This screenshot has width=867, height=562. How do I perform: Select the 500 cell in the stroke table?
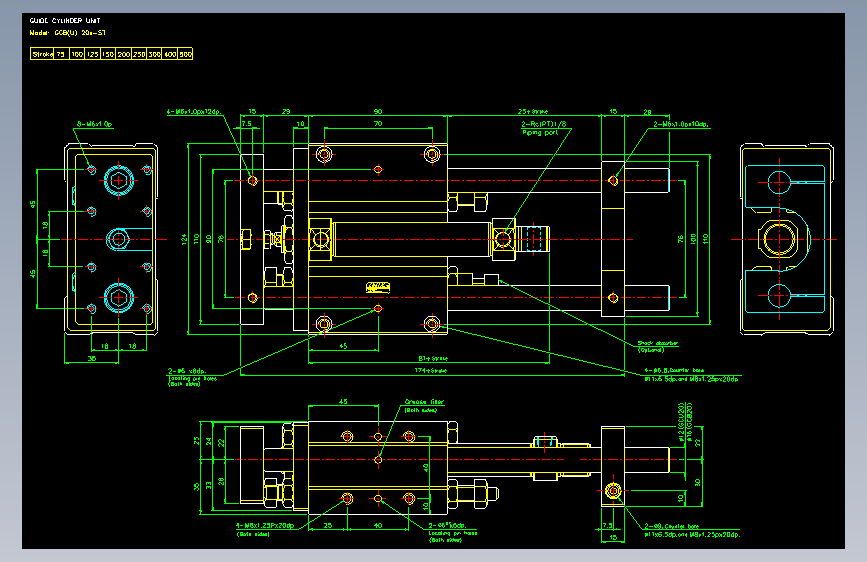tap(185, 54)
